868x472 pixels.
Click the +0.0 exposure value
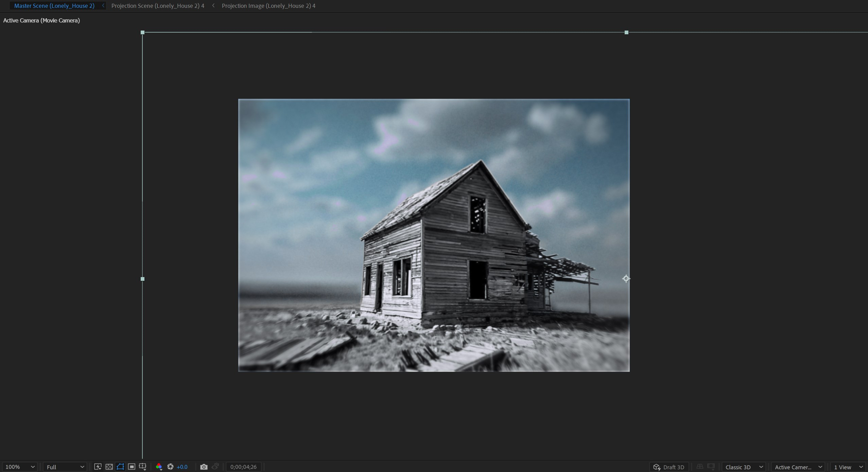coord(182,467)
